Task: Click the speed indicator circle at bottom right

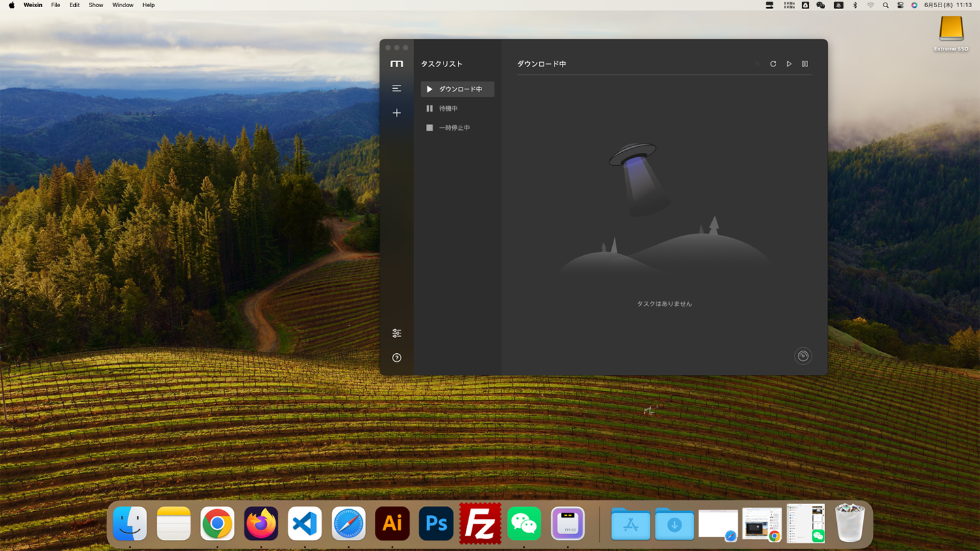Action: pos(803,356)
